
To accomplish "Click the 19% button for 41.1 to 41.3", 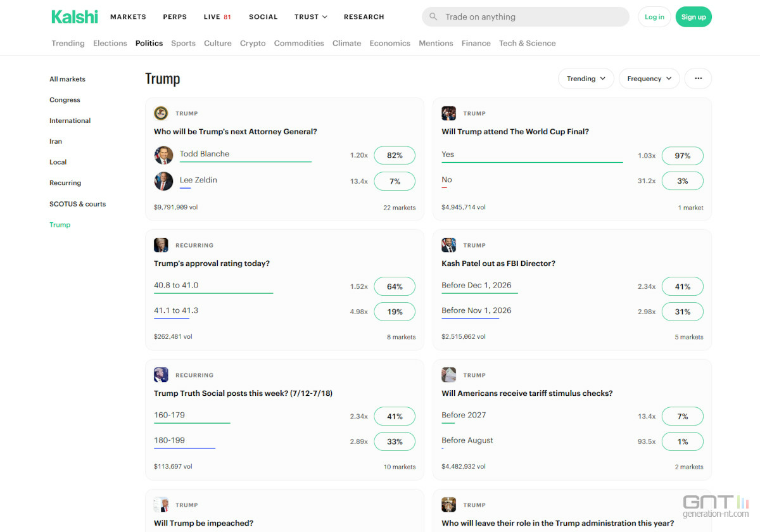I will 395,312.
